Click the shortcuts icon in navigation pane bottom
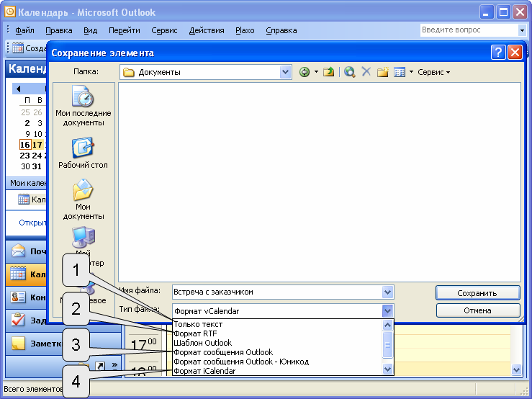The image size is (532, 399). (100, 366)
